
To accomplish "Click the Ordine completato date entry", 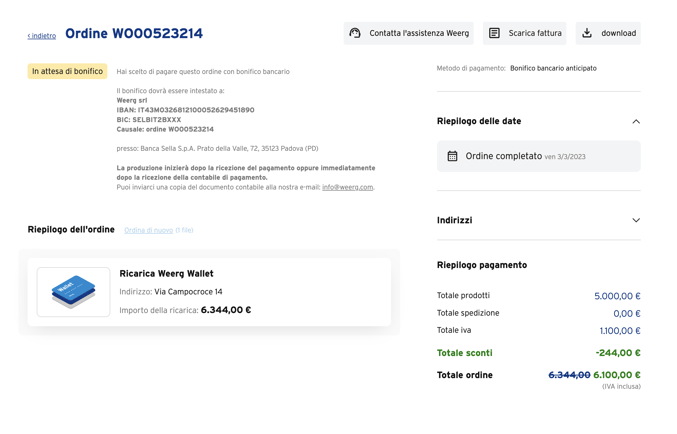I will pyautogui.click(x=539, y=156).
